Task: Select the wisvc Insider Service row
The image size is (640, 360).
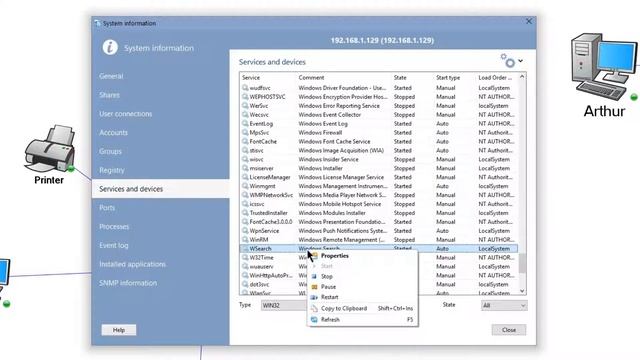Action: (x=379, y=160)
